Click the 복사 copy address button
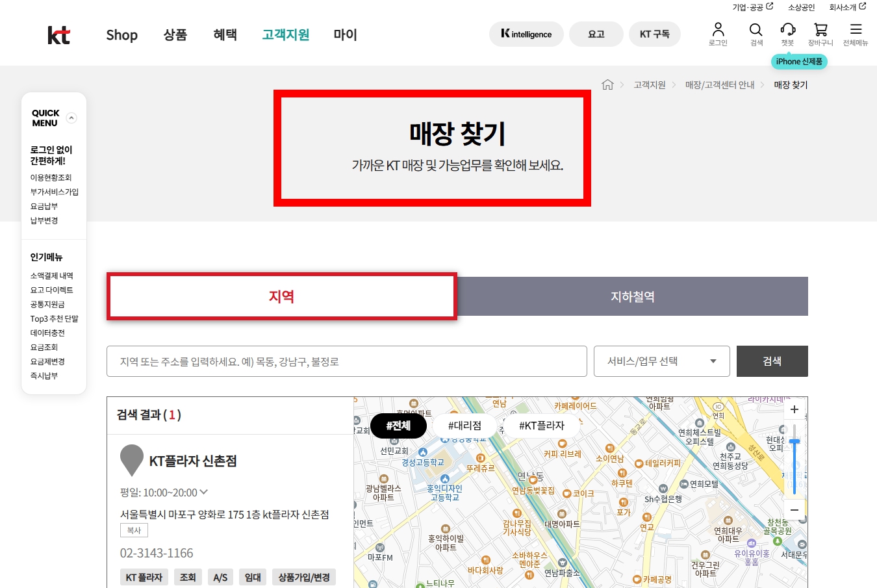 [x=134, y=530]
